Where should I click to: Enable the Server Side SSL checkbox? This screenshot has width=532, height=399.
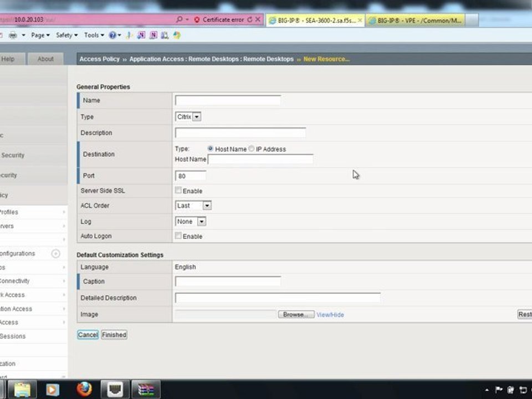pos(178,190)
